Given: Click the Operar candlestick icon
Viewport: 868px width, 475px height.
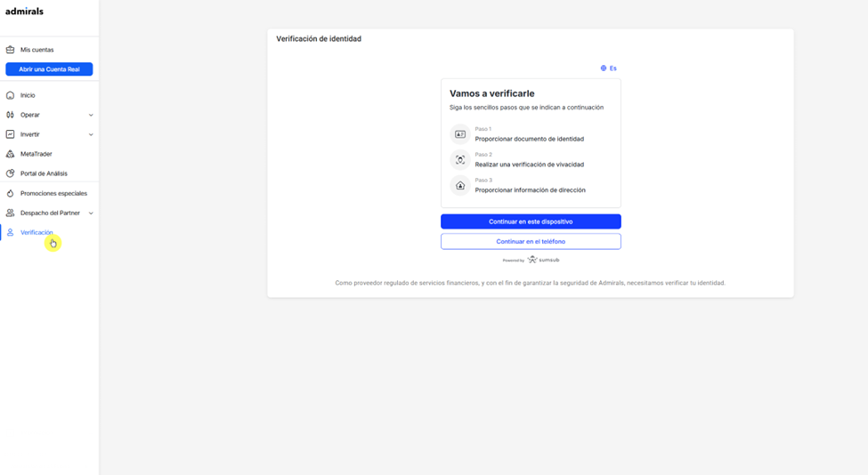Looking at the screenshot, I should point(10,115).
